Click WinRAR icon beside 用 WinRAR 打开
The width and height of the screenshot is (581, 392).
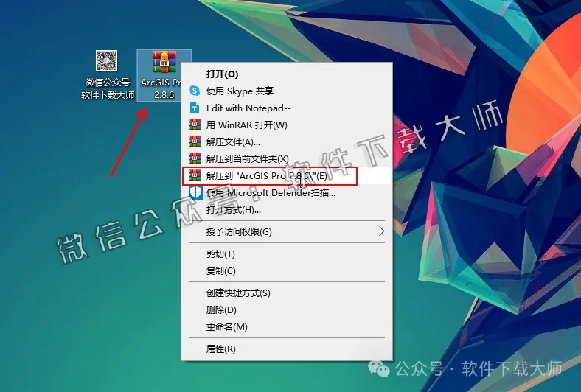195,125
